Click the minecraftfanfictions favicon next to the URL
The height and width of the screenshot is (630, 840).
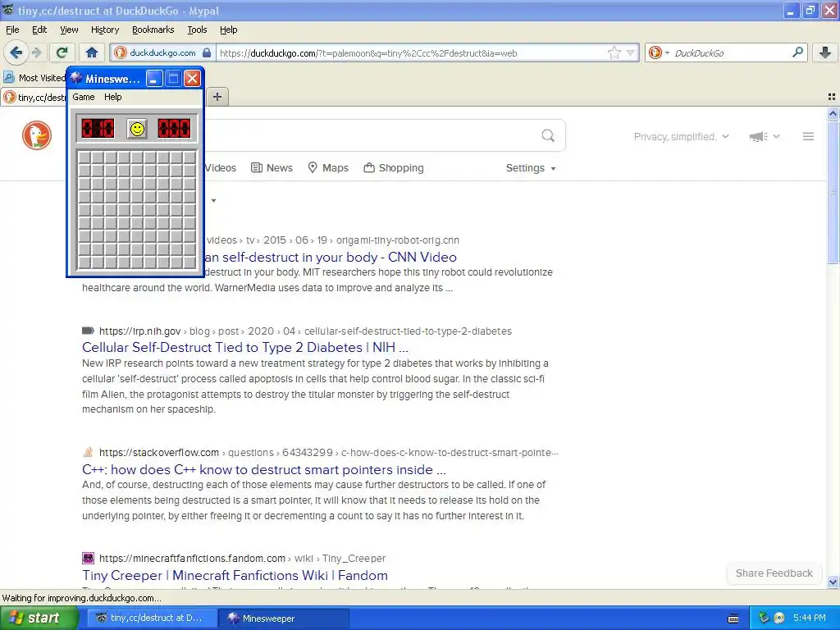88,558
